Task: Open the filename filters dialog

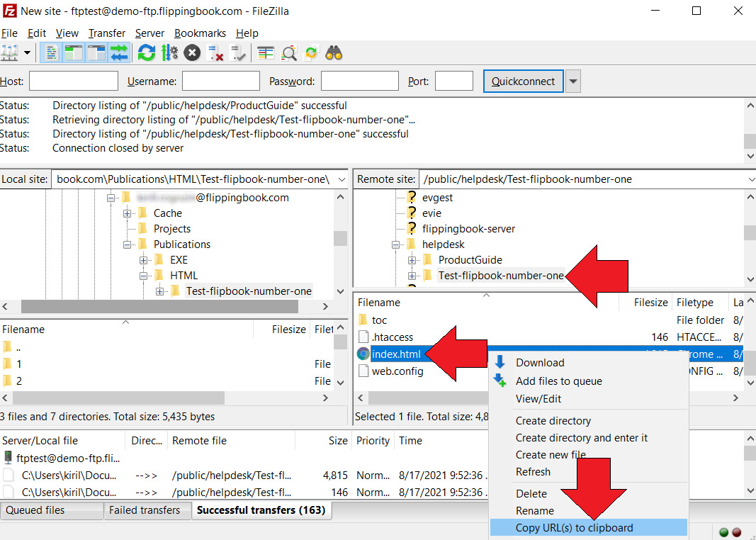Action: coord(266,53)
